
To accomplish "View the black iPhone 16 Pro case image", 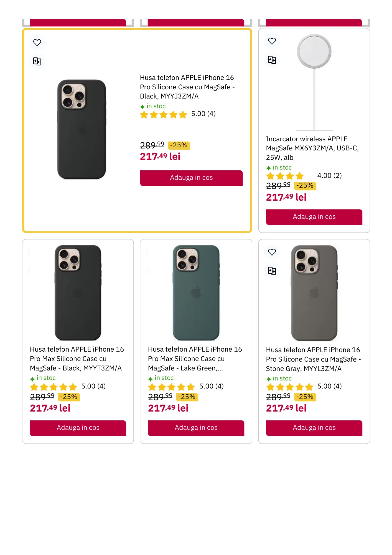I will pos(82,129).
